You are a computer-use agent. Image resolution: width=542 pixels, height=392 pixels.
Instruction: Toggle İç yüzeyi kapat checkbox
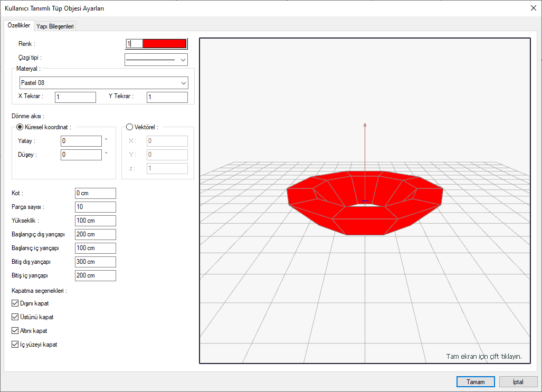(x=15, y=345)
